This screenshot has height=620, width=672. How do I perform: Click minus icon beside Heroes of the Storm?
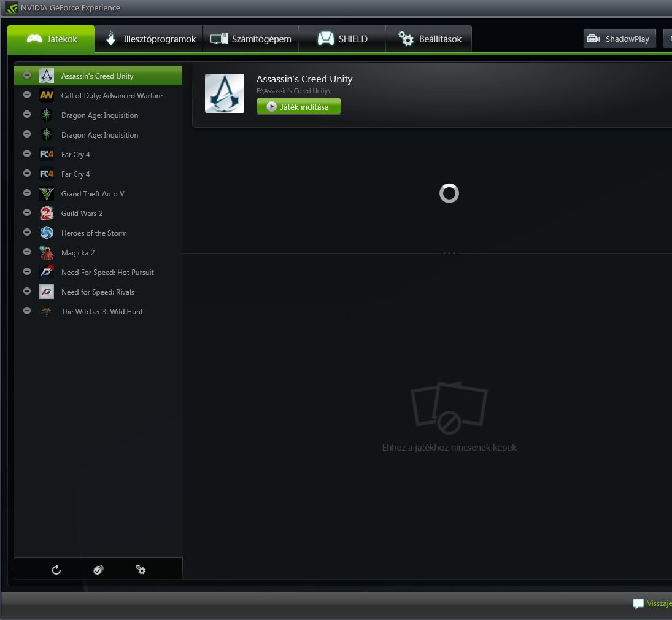click(x=27, y=233)
